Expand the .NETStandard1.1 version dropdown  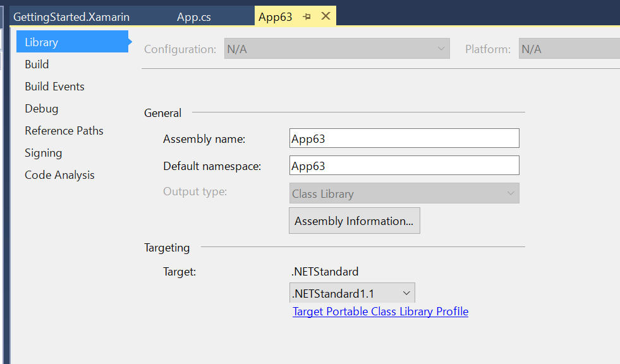(x=352, y=293)
